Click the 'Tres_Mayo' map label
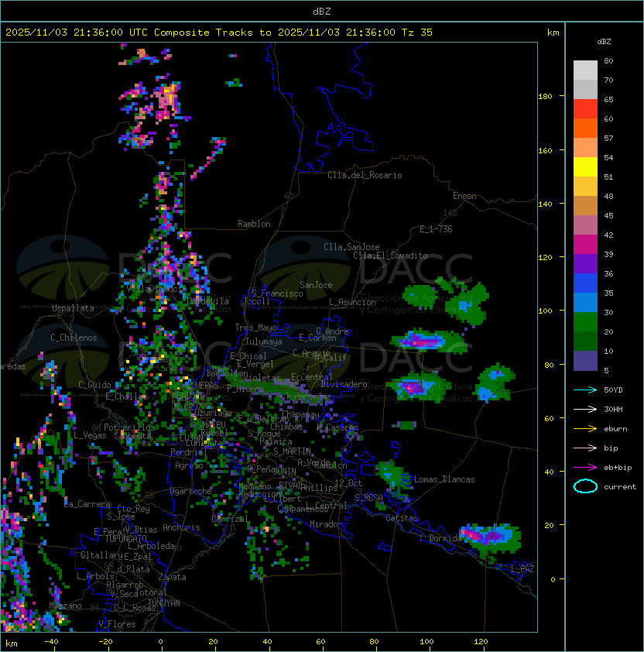Viewport: 644px width, 652px height. point(255,328)
